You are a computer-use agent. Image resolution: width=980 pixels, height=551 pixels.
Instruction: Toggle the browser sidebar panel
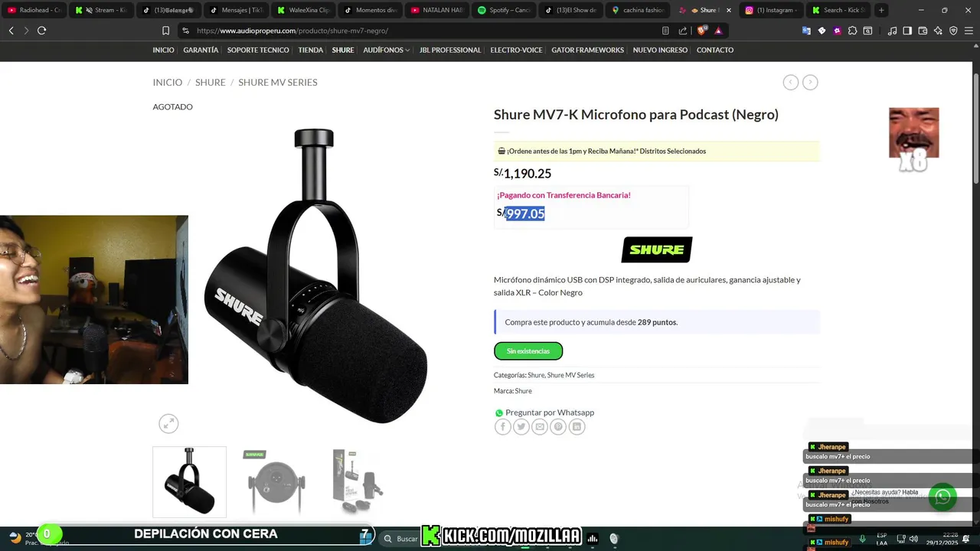coord(907,31)
